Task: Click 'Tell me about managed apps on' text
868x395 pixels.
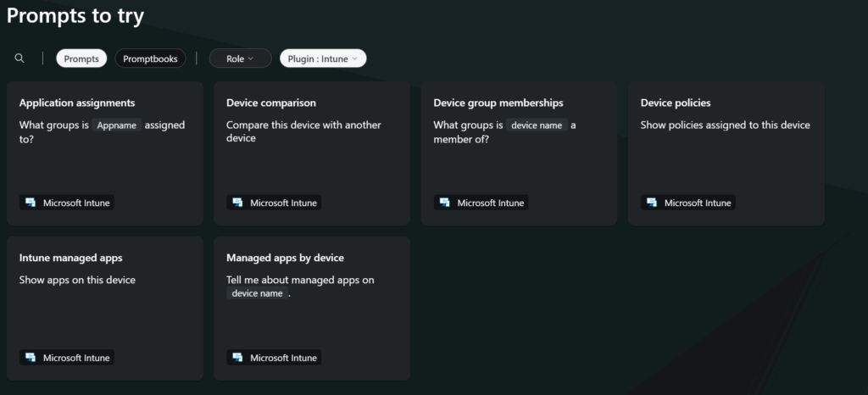Action: [x=300, y=280]
